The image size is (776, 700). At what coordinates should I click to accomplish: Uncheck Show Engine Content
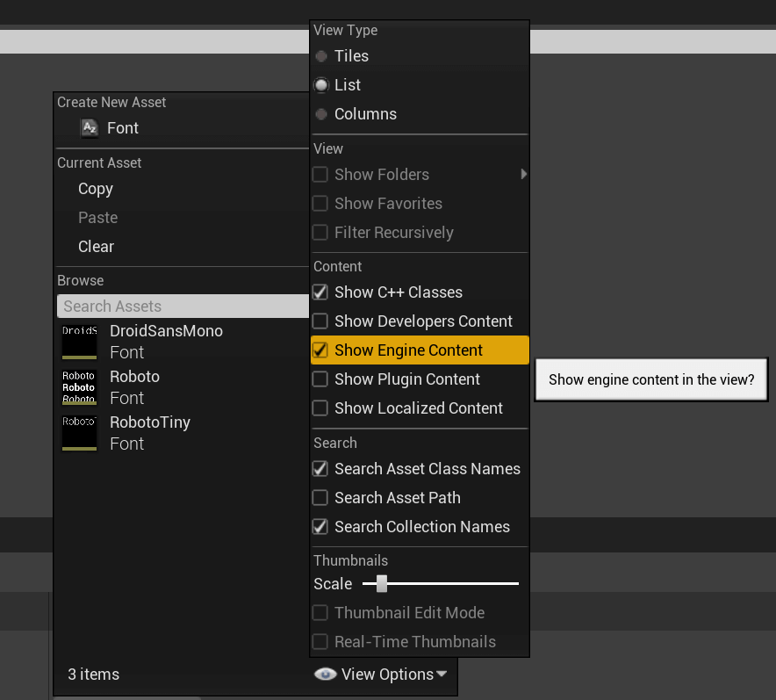(x=320, y=350)
